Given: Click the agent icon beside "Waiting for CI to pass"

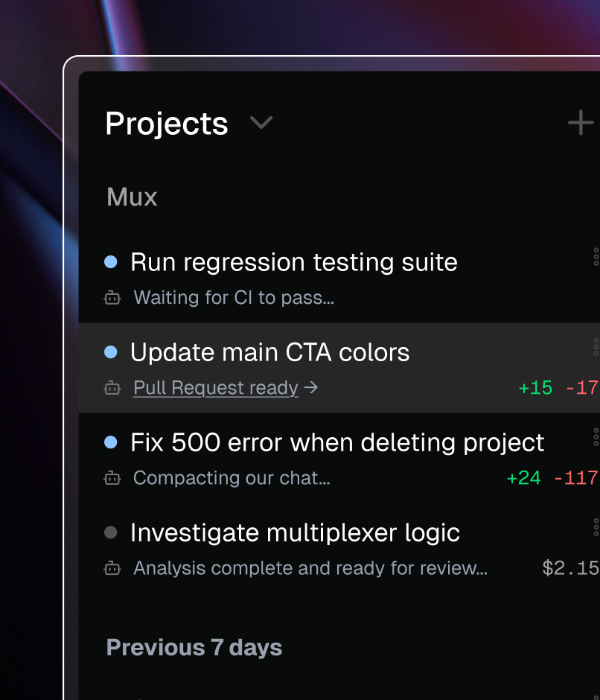Looking at the screenshot, I should [x=112, y=297].
